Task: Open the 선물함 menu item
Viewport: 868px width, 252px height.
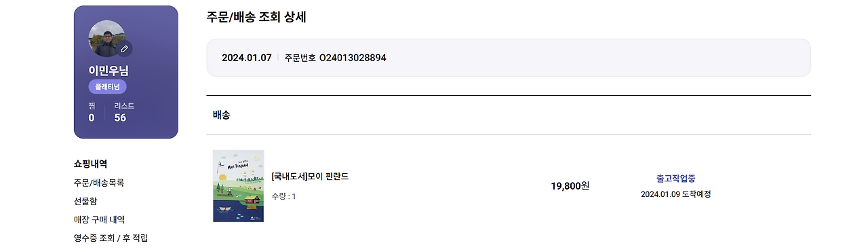Action: (85, 201)
